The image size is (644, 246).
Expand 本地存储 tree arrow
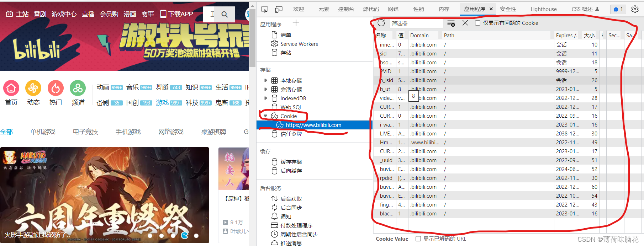pyautogui.click(x=265, y=80)
